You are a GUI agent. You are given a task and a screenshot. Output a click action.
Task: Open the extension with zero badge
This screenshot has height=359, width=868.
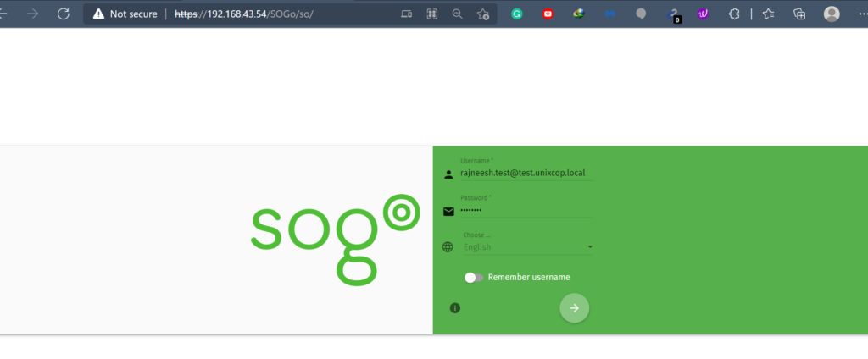[x=674, y=15]
